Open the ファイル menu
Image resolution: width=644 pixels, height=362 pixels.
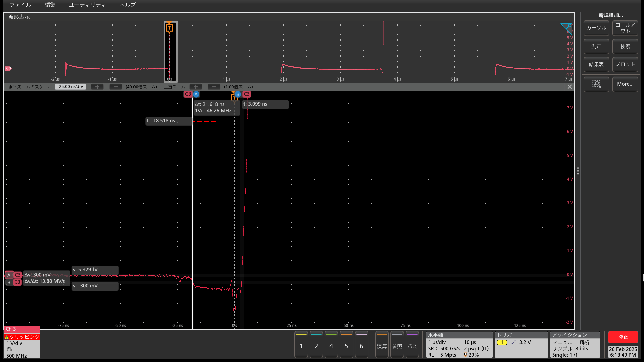pyautogui.click(x=20, y=5)
